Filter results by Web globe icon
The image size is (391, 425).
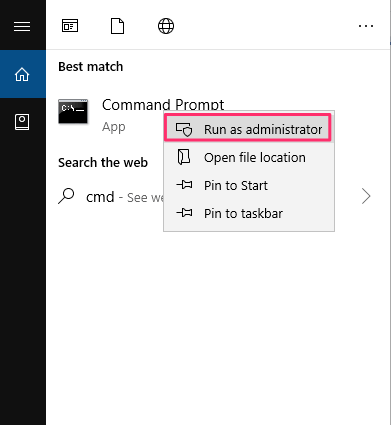click(x=166, y=26)
